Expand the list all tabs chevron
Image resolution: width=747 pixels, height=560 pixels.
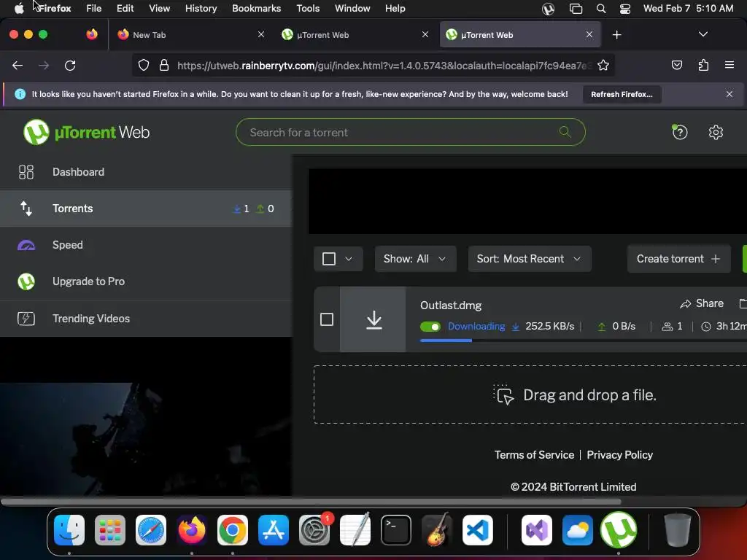(703, 34)
